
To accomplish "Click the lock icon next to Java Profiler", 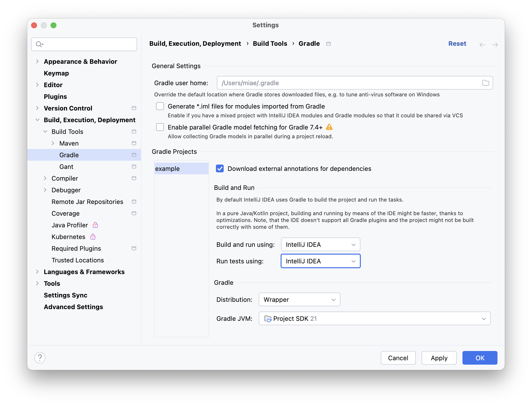I will pos(95,225).
